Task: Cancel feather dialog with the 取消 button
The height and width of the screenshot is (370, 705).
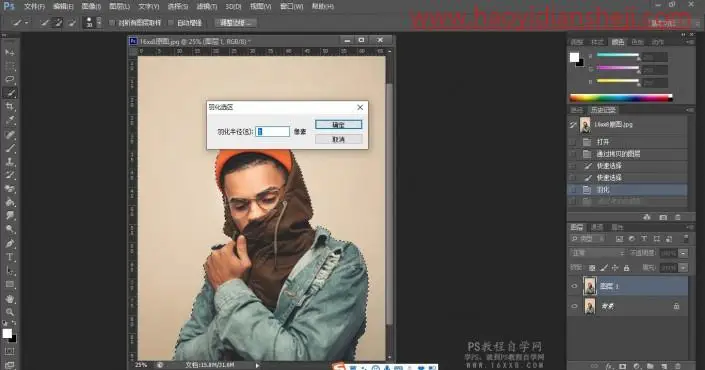Action: [x=339, y=139]
